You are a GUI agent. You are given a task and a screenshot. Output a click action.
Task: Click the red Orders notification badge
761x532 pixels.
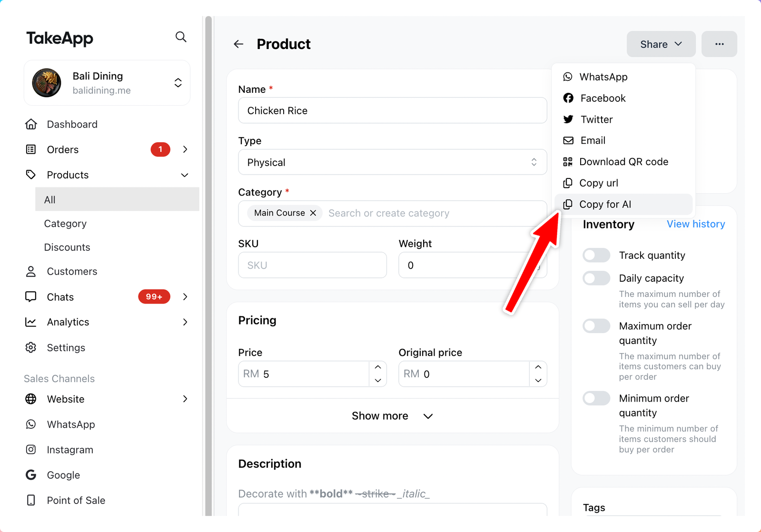pyautogui.click(x=160, y=149)
